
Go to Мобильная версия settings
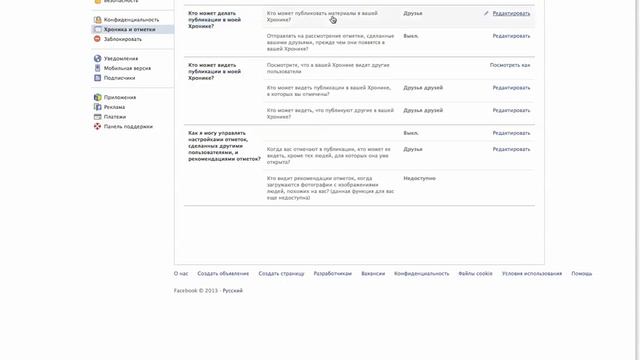coord(127,68)
